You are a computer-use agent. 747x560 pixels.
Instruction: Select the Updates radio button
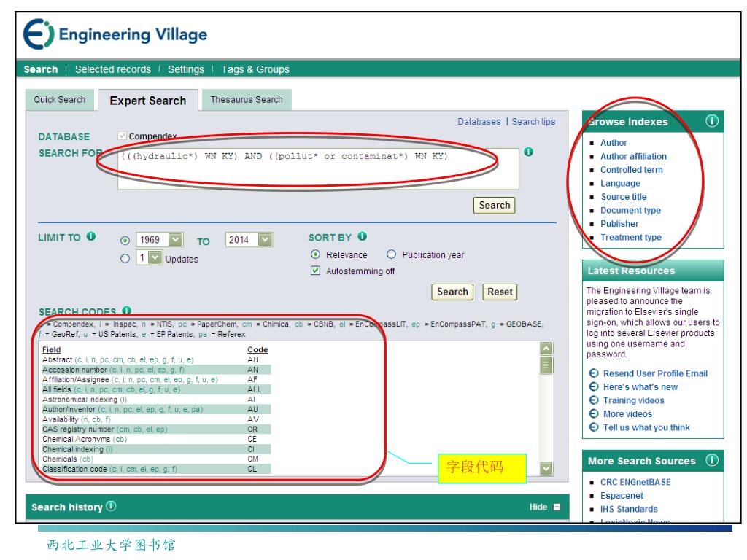pos(125,259)
